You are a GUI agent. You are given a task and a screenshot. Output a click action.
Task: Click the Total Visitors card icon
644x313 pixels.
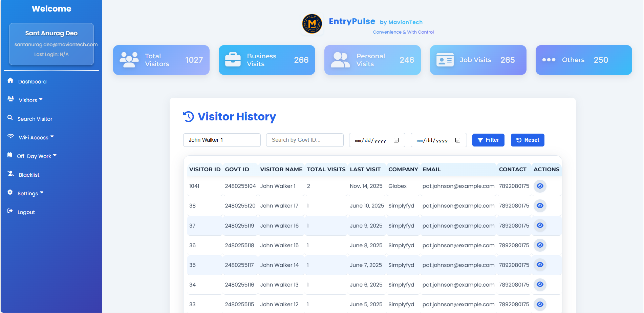pyautogui.click(x=129, y=60)
